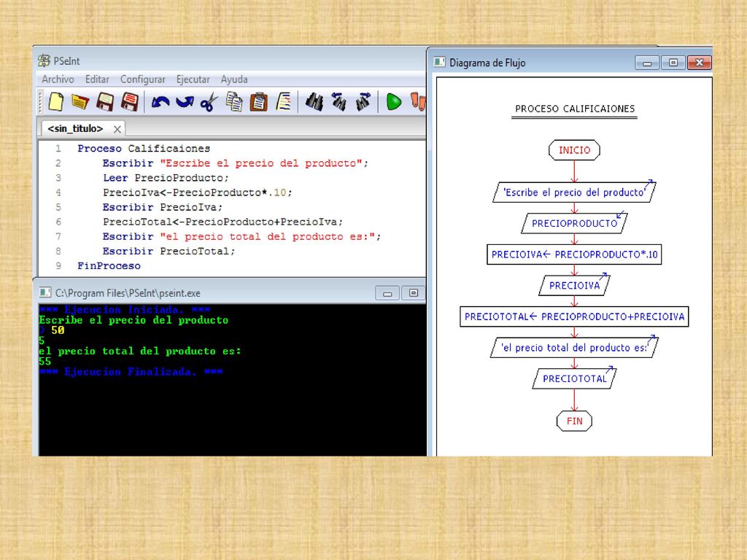Click the line 'Leer PrecioProducto;'
Screen dimensions: 747x560
click(166, 178)
